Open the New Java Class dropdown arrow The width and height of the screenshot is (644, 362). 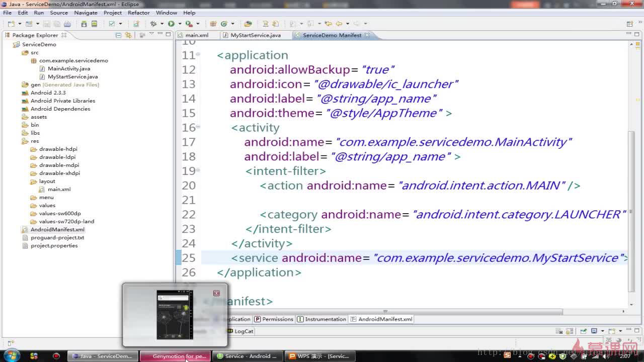point(232,24)
